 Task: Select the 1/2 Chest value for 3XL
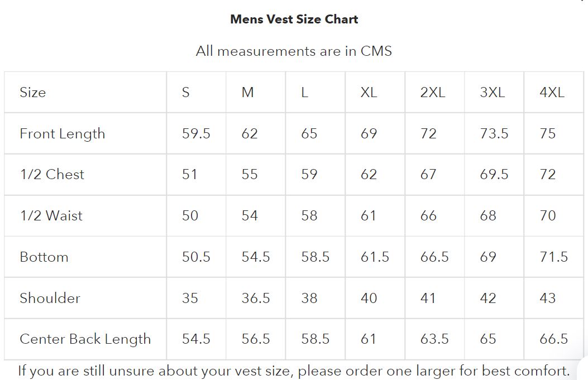coord(494,175)
